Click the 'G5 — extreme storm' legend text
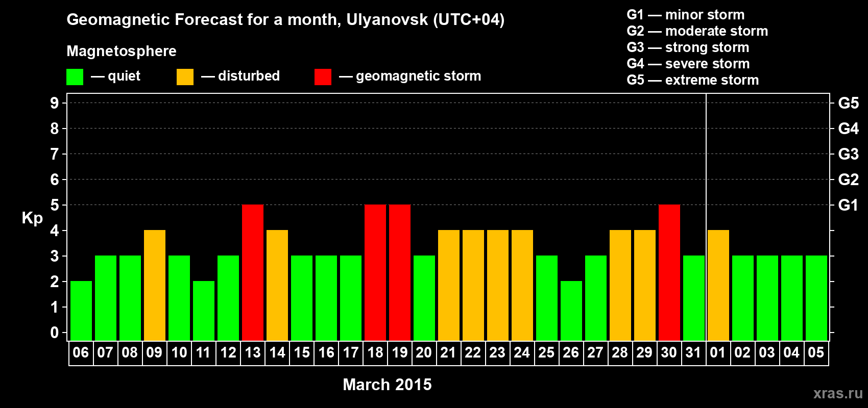 tap(692, 80)
